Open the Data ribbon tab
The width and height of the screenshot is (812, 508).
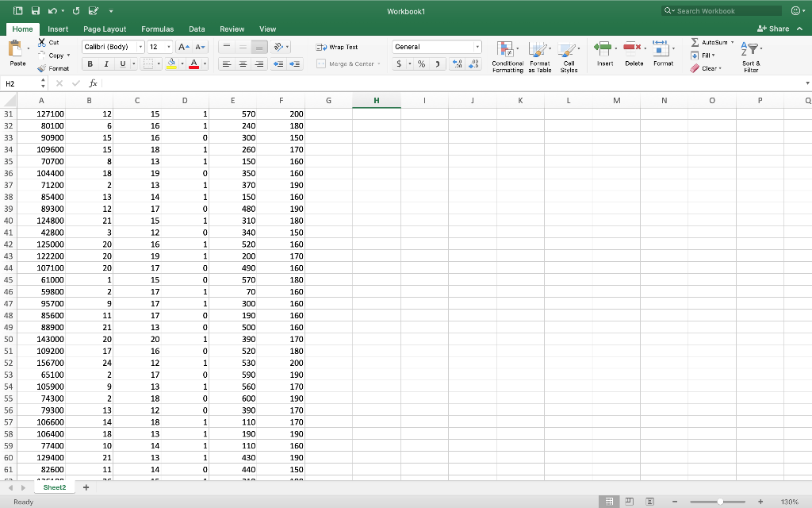tap(197, 29)
